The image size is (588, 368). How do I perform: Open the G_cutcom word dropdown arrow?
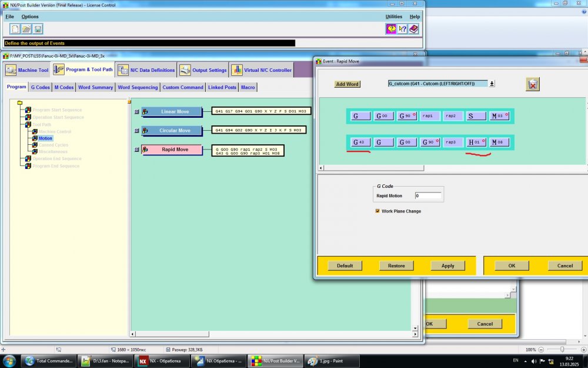click(x=492, y=84)
